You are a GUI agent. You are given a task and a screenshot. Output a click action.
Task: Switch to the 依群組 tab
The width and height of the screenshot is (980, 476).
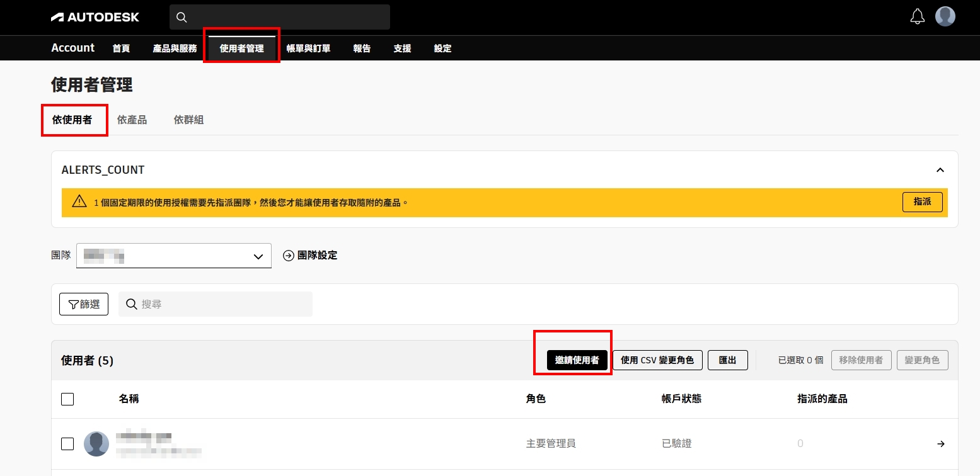[188, 120]
